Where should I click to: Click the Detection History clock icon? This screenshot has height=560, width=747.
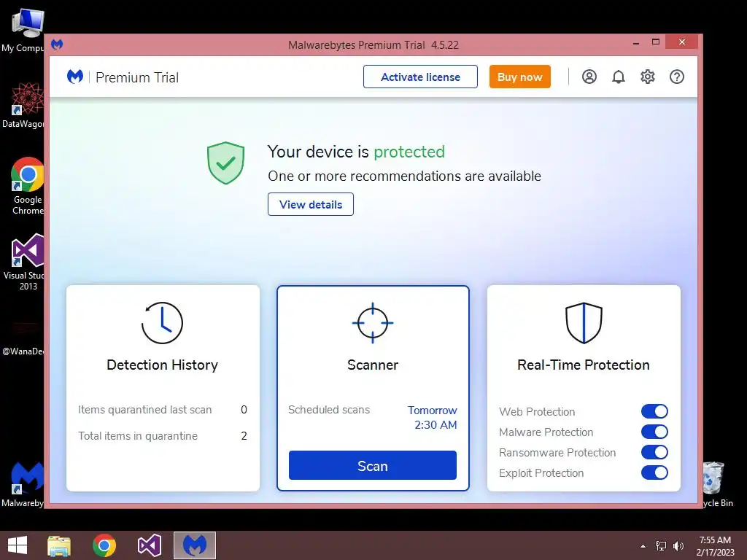[162, 323]
